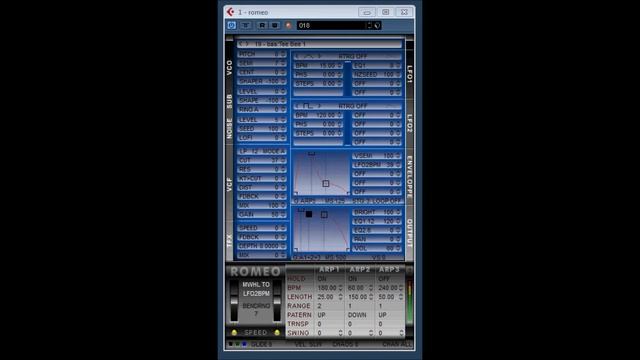This screenshot has height=360, width=640.
Task: Click the black square handle in output envelope
Action: click(x=309, y=214)
